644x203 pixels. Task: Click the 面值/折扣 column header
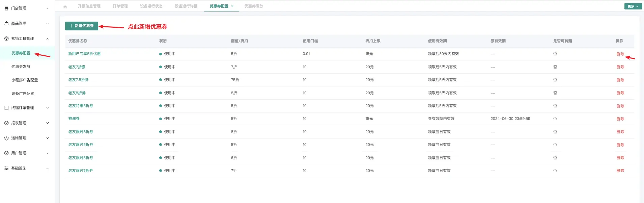click(x=239, y=41)
